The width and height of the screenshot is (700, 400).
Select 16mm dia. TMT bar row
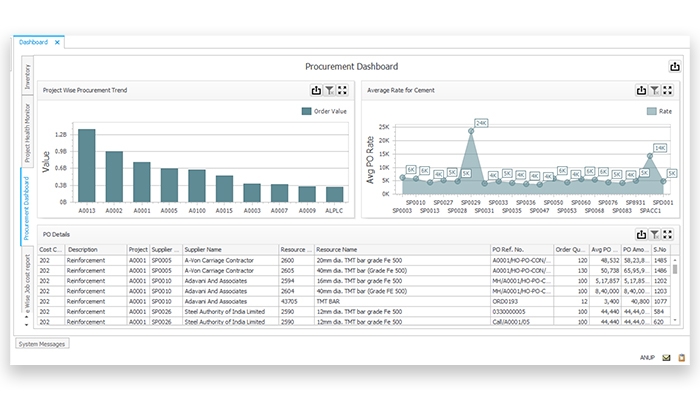point(354,281)
